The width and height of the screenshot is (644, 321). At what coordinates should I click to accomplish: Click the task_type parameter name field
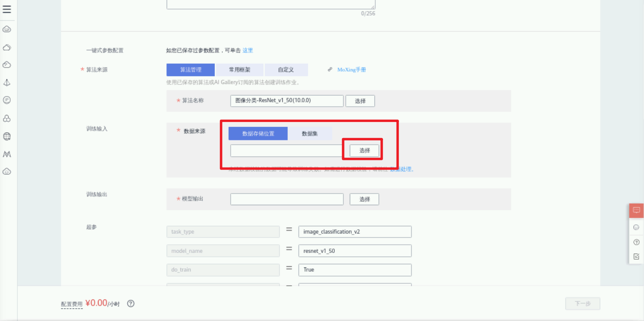click(x=223, y=232)
